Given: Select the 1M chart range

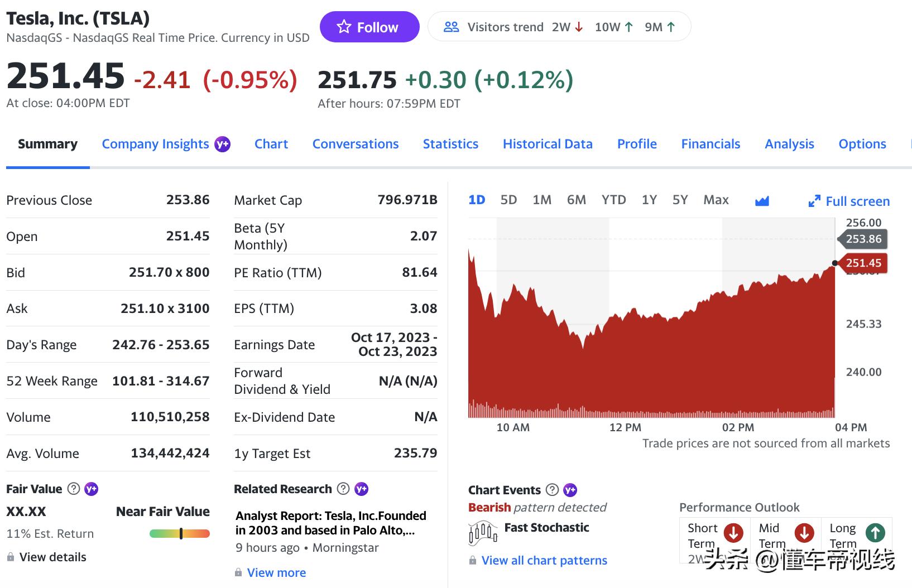Looking at the screenshot, I should [x=542, y=200].
